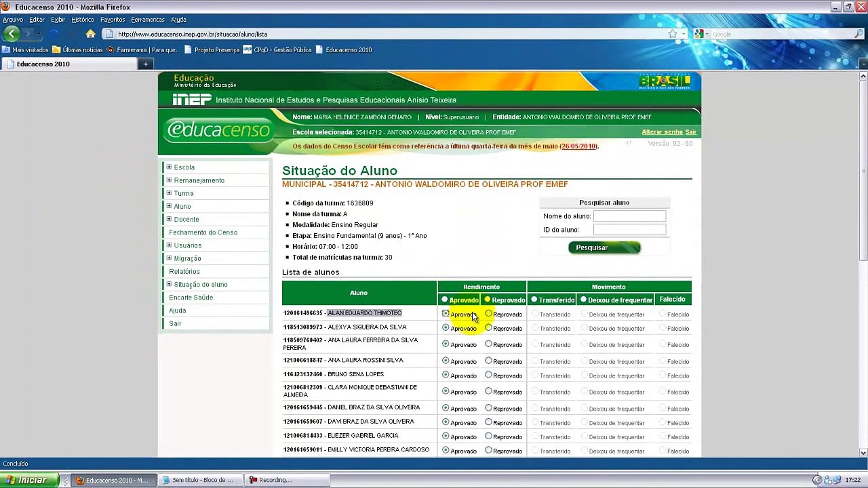Open the Editar menu
The width and height of the screenshot is (868, 488).
[37, 20]
